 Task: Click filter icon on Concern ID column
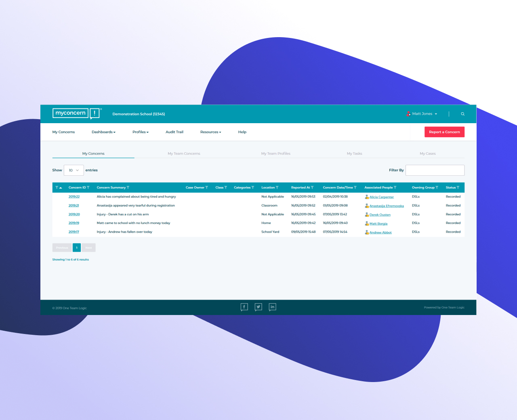coord(88,187)
